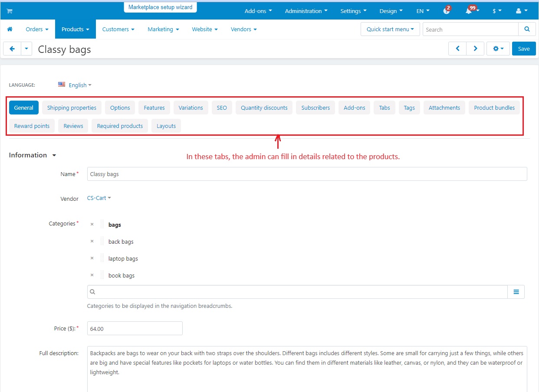The height and width of the screenshot is (392, 539).
Task: Remove the 'back bags' category
Action: tap(92, 242)
